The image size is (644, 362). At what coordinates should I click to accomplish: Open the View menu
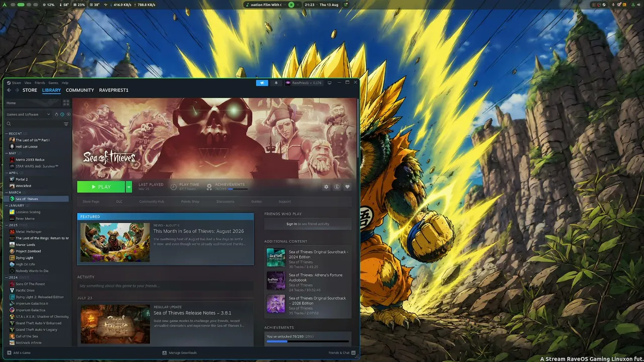pyautogui.click(x=28, y=83)
